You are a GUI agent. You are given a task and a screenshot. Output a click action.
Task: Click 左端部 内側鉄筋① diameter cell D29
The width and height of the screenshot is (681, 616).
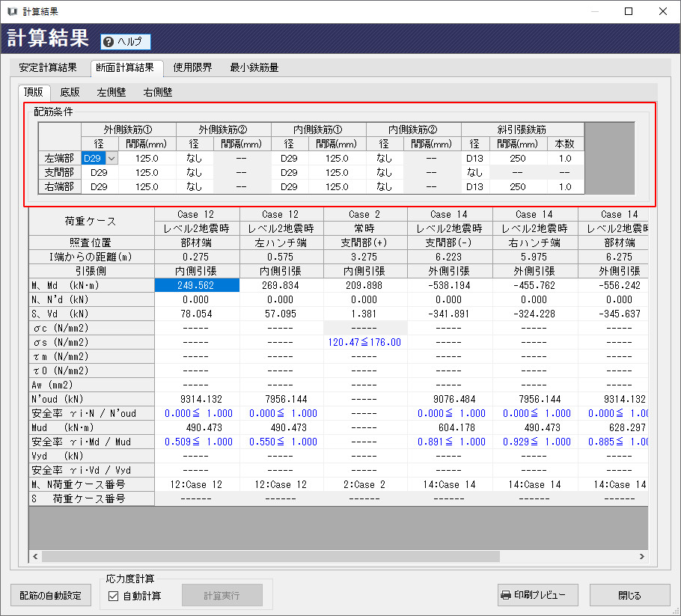[x=290, y=159]
